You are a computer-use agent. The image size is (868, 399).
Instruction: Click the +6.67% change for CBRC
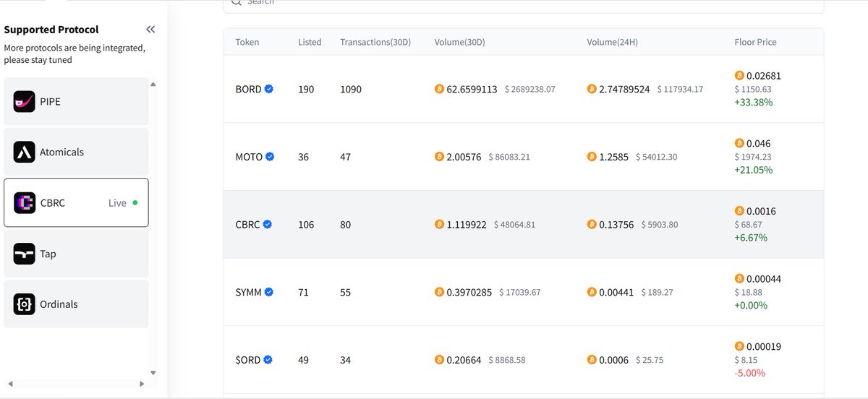tap(751, 238)
